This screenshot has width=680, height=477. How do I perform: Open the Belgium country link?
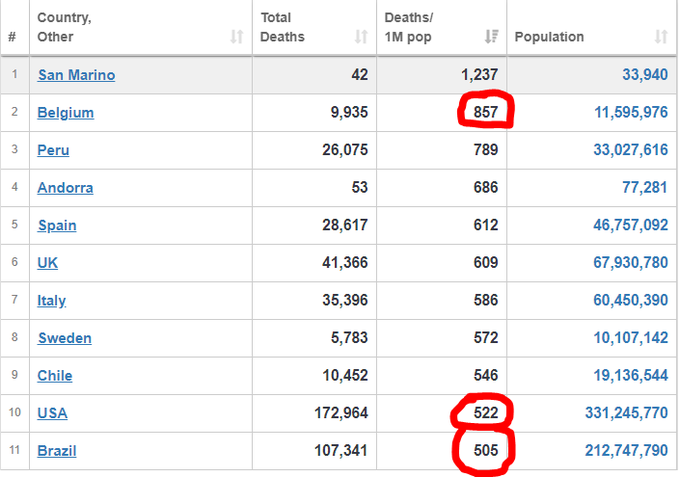(65, 113)
